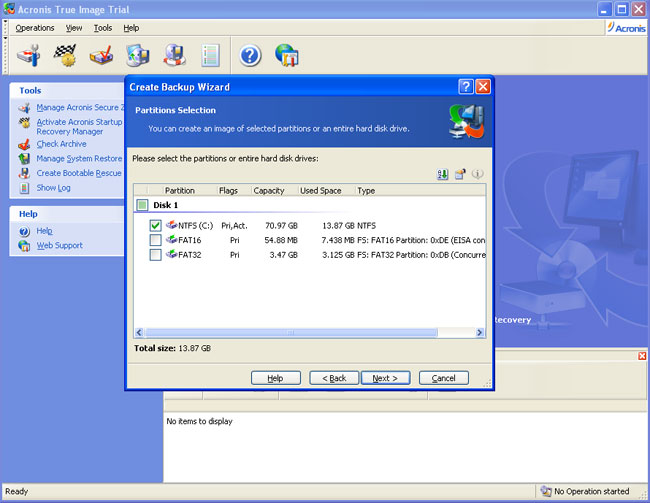The image size is (650, 503).
Task: Click the blue question mark toolbar icon
Action: (250, 55)
